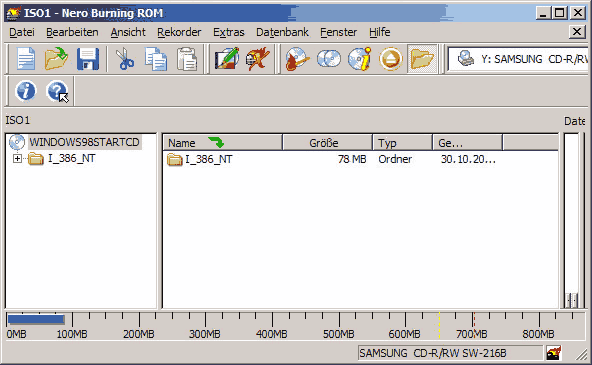Select the I_386_NT folder in file list
Screen dimensions: 592x365
(200, 159)
